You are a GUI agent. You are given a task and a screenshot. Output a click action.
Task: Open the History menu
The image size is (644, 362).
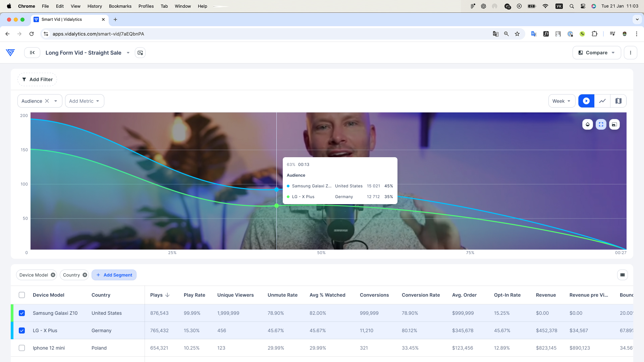(95, 6)
